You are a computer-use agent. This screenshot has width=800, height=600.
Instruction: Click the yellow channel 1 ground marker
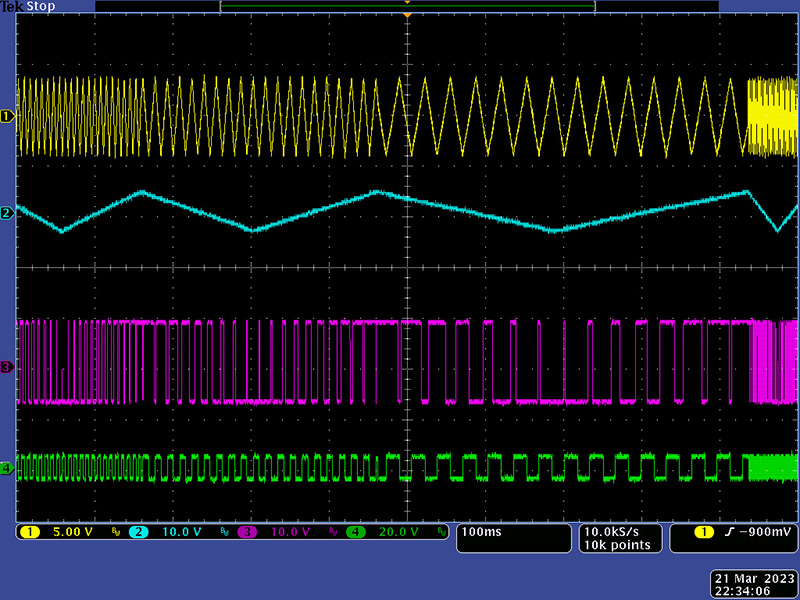[x=7, y=117]
